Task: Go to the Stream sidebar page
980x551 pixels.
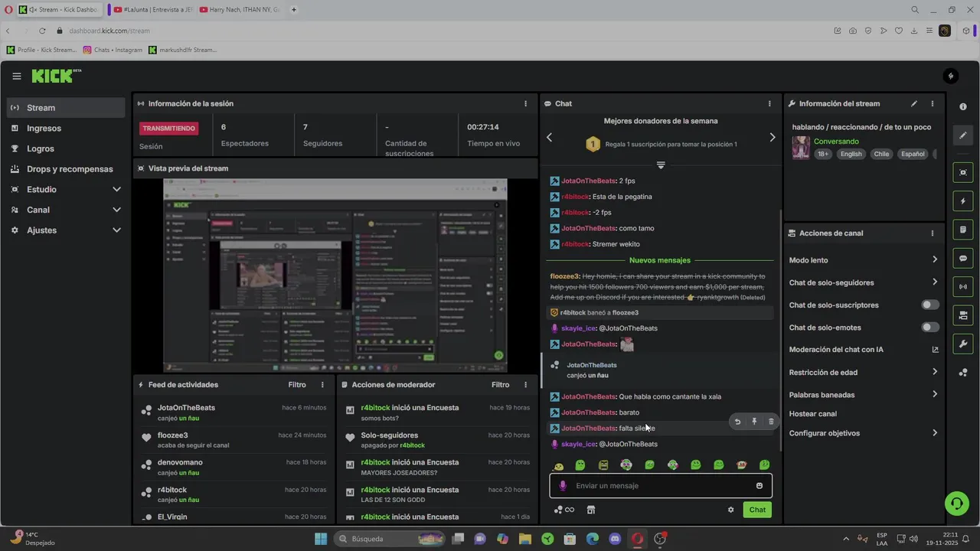Action: [67, 108]
